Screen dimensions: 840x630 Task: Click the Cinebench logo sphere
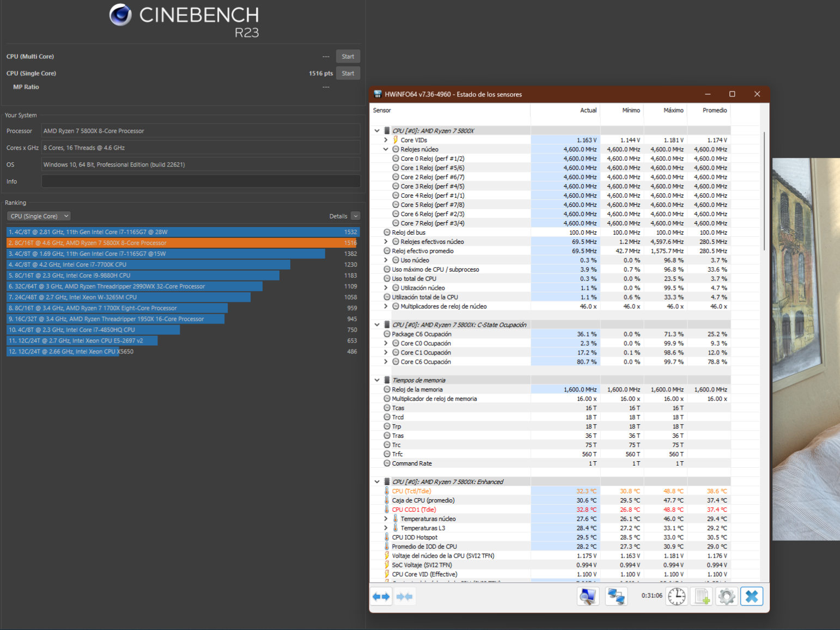[x=120, y=15]
